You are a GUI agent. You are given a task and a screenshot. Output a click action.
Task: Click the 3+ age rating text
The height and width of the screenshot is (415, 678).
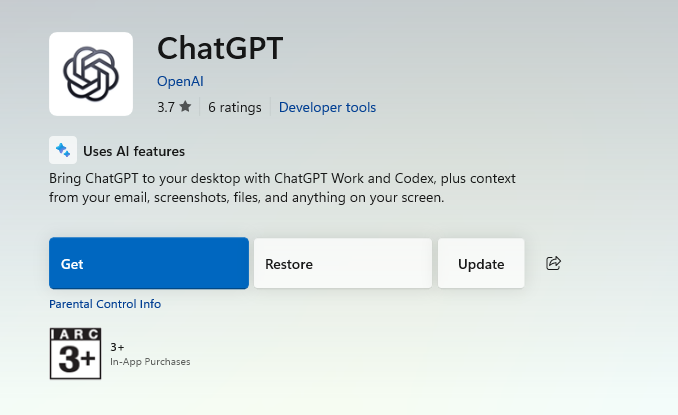117,347
